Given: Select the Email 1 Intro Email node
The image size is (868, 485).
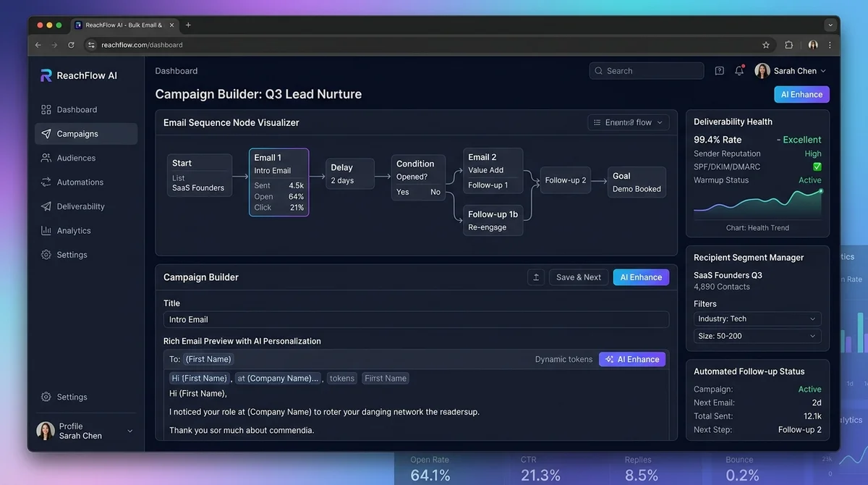Looking at the screenshot, I should click(279, 182).
